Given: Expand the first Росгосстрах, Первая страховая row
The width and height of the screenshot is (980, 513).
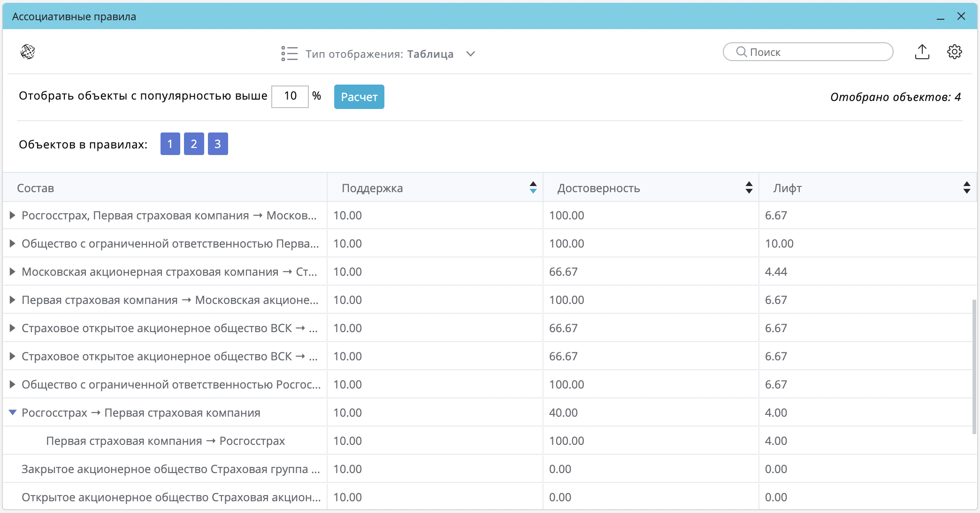Looking at the screenshot, I should click(x=12, y=215).
